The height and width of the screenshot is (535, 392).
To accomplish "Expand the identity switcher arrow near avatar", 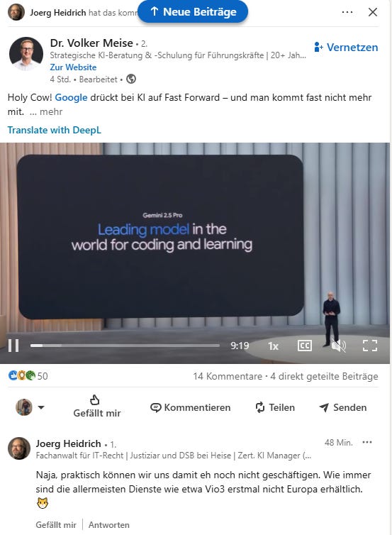I will pos(41,407).
